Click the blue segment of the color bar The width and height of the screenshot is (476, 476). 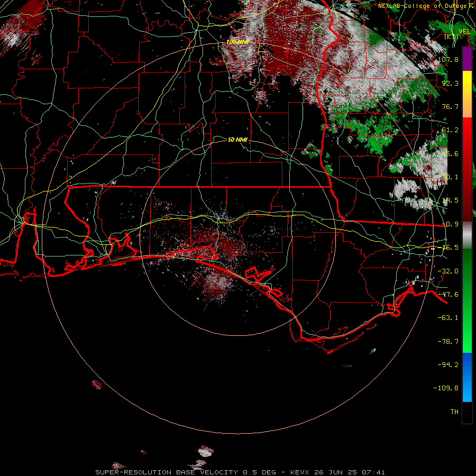click(467, 377)
